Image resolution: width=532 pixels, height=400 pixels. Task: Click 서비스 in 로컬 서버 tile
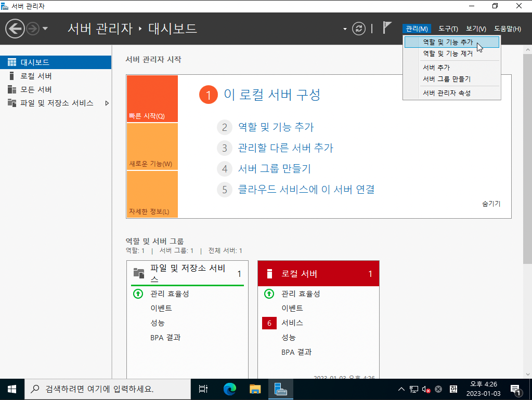(292, 323)
